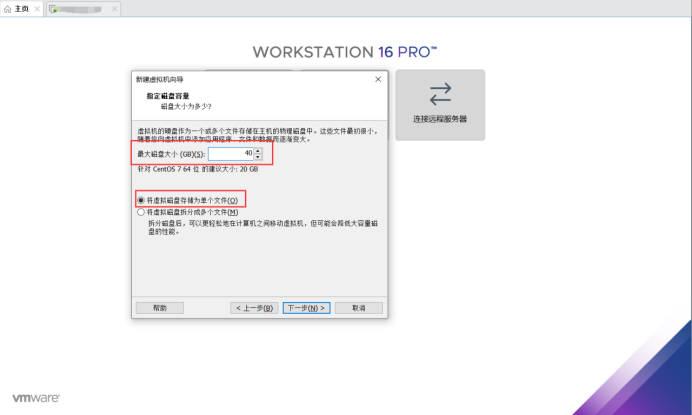Click the 磁盘大小为多少? subtitle

[x=186, y=106]
